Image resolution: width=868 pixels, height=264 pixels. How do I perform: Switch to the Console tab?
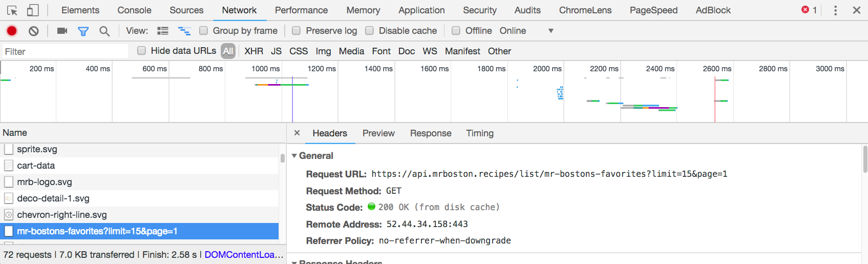[134, 10]
